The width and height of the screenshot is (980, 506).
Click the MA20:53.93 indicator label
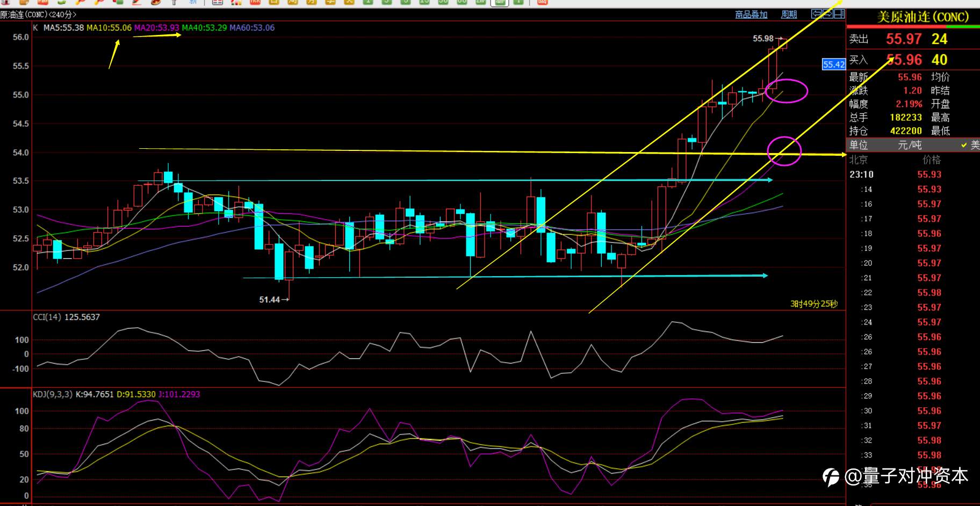point(156,28)
